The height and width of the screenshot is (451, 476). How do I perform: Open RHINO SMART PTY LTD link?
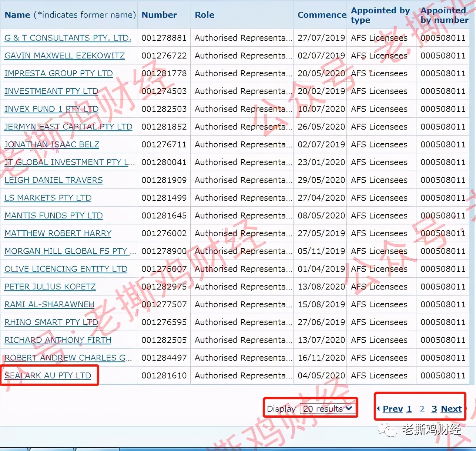pos(51,322)
